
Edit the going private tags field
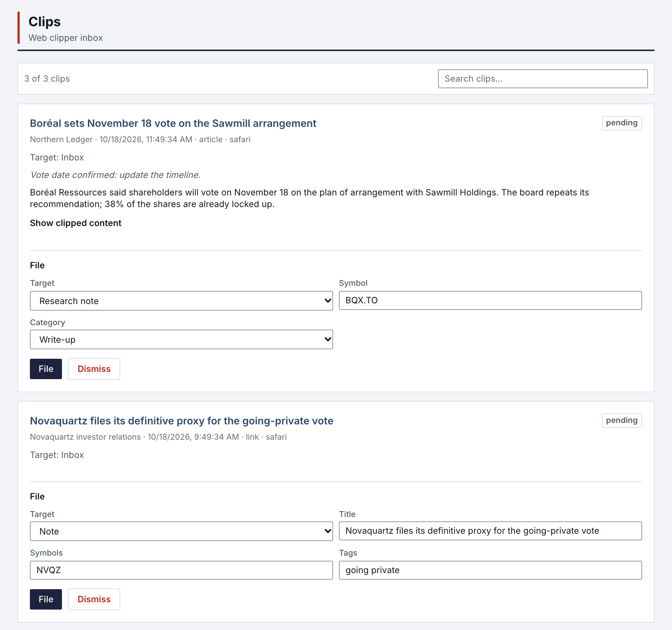(x=490, y=570)
